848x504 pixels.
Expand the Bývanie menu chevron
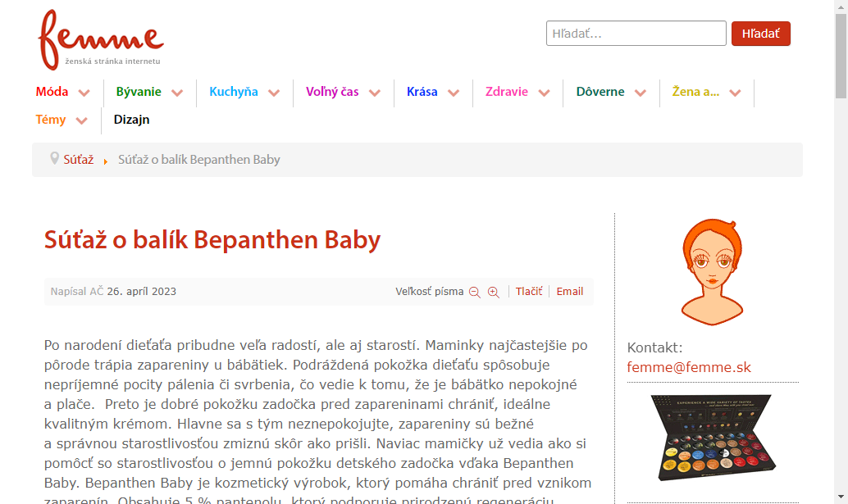[177, 93]
